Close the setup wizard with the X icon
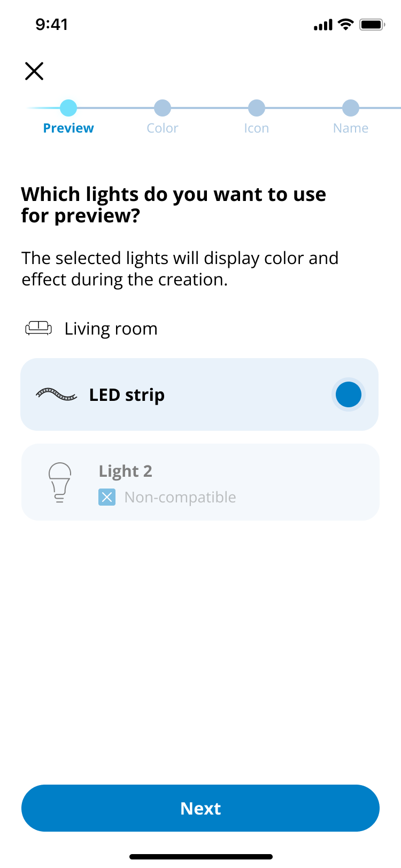The width and height of the screenshot is (401, 868). pos(34,71)
